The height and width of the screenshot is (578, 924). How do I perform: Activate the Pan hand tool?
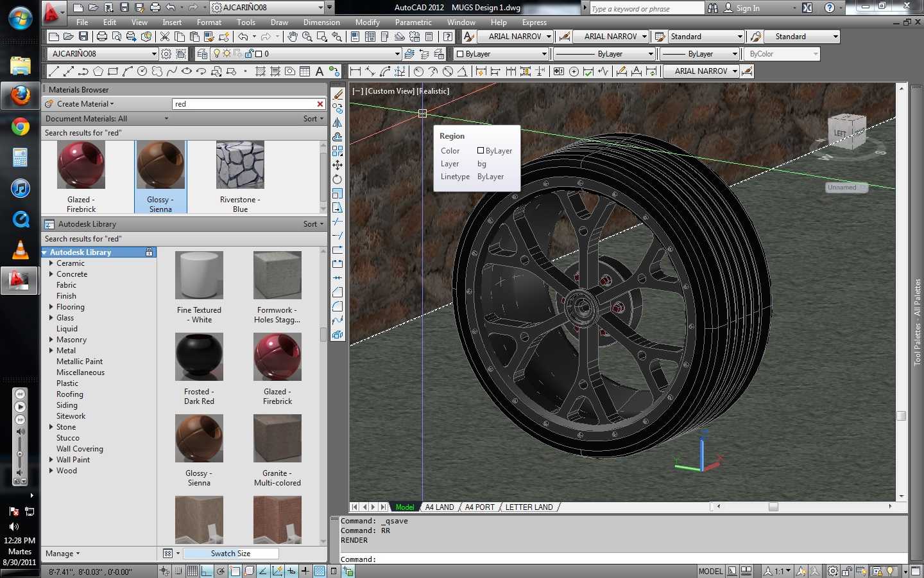point(293,37)
